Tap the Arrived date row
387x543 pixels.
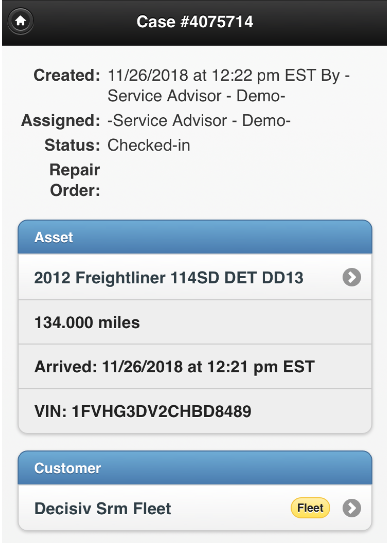195,366
